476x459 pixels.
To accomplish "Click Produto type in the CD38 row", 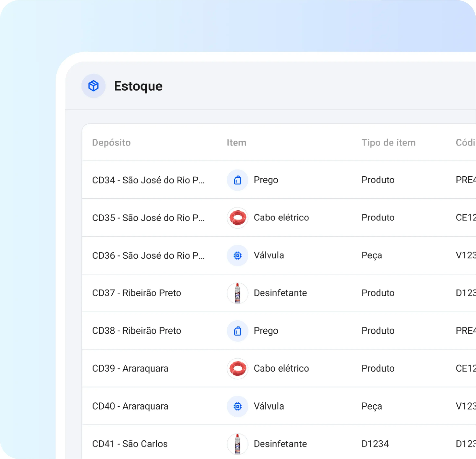I will (378, 331).
